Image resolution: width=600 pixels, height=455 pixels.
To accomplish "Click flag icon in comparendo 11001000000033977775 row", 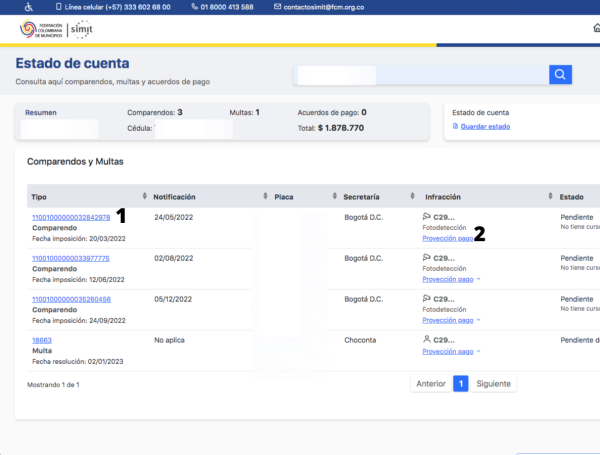I will pyautogui.click(x=427, y=258).
